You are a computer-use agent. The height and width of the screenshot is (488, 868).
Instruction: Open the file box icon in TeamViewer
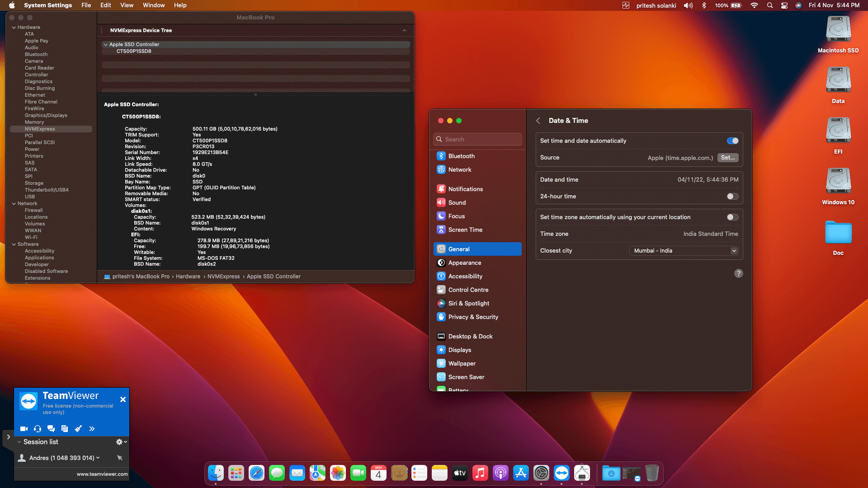65,429
